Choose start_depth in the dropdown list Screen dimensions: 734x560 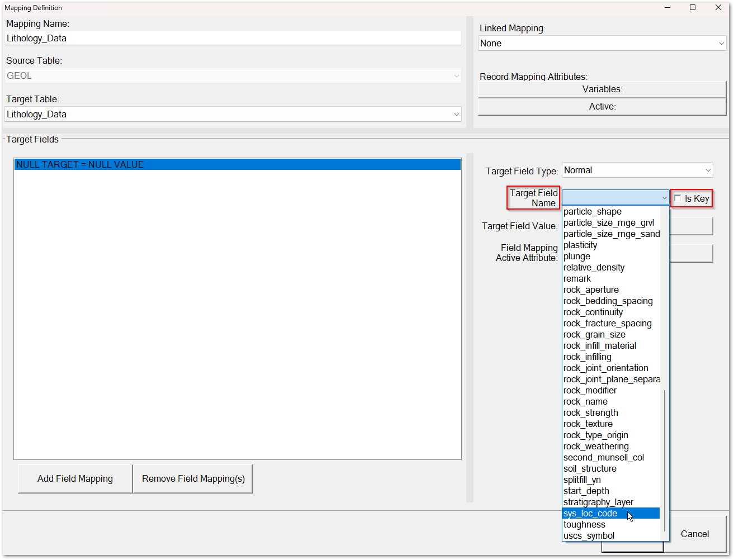coord(586,491)
